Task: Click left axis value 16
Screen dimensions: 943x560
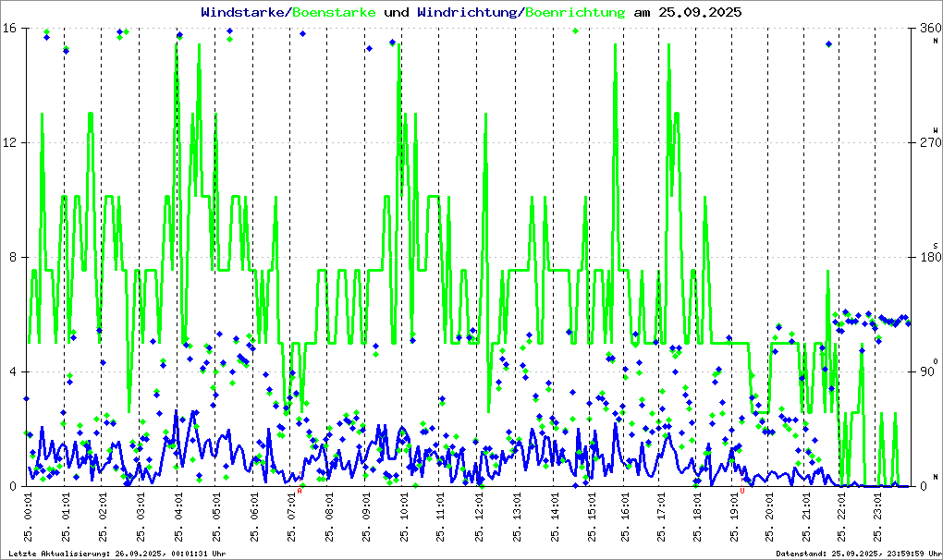Action: point(8,29)
